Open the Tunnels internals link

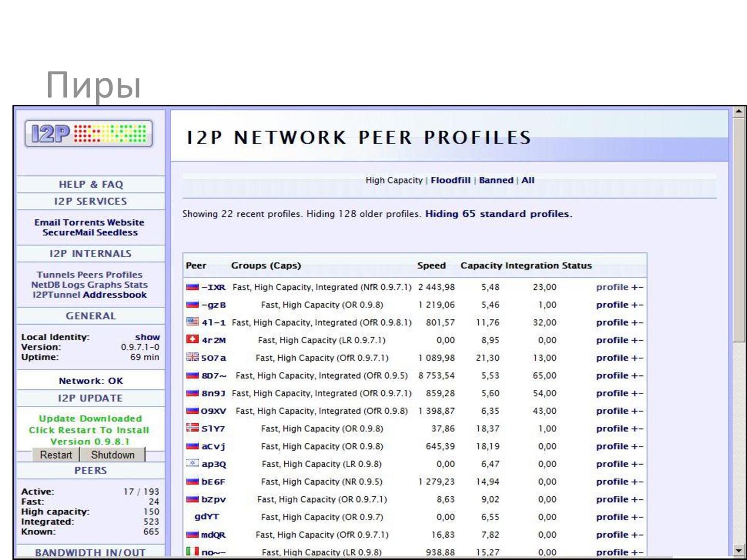point(56,274)
